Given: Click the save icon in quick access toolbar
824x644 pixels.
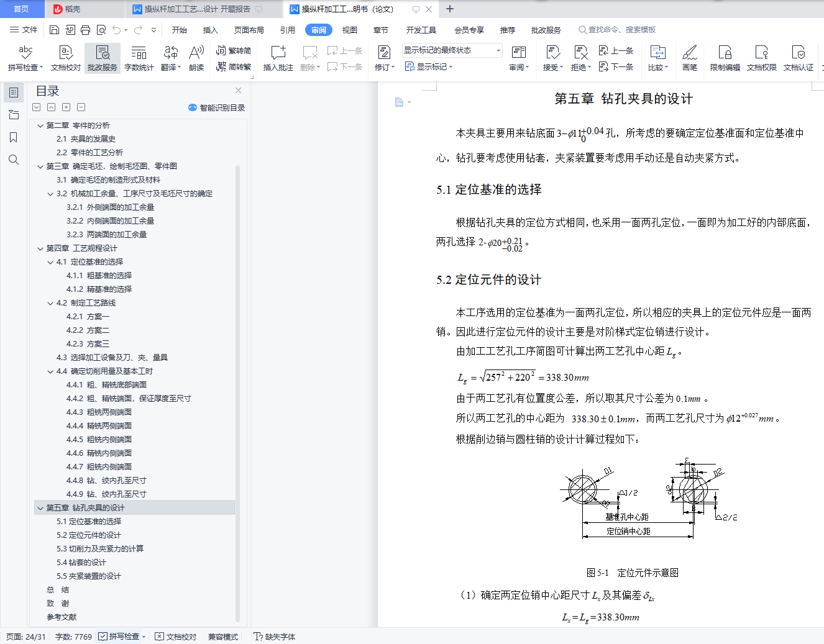Looking at the screenshot, I should [x=54, y=30].
